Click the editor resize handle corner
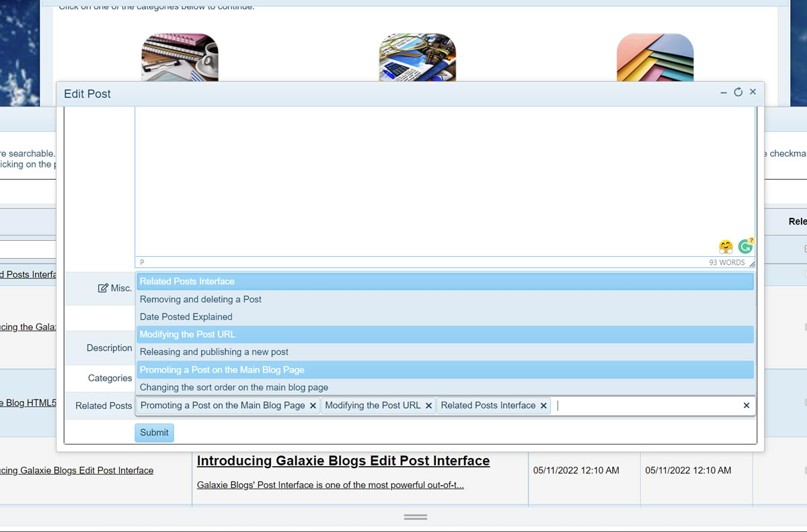The height and width of the screenshot is (532, 807). click(x=751, y=263)
